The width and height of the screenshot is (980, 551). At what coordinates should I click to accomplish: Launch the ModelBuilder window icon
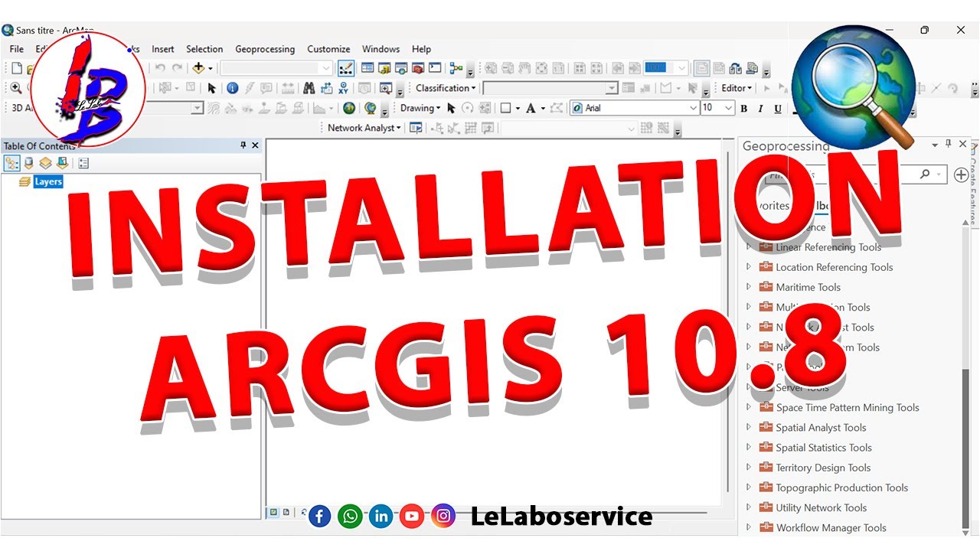pyautogui.click(x=457, y=68)
